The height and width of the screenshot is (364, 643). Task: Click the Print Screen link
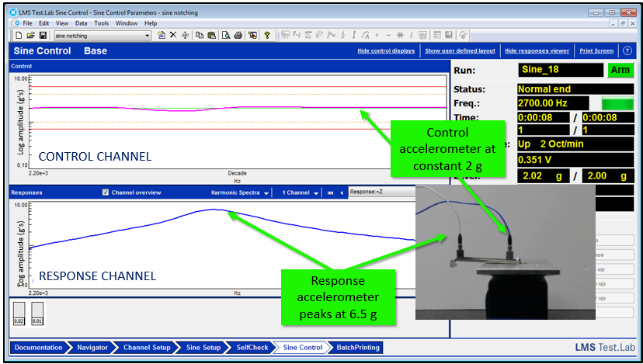pyautogui.click(x=596, y=51)
